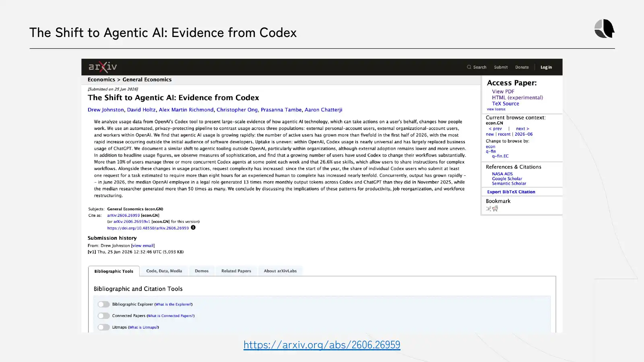
Task: Open Semantic Scholar citations link
Action: [x=509, y=183]
